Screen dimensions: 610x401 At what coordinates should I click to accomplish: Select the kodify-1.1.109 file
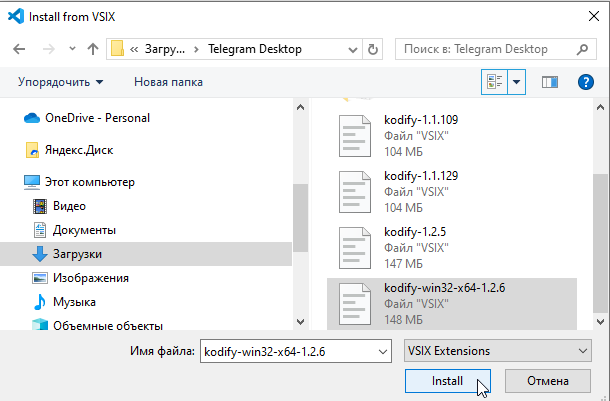(451, 136)
